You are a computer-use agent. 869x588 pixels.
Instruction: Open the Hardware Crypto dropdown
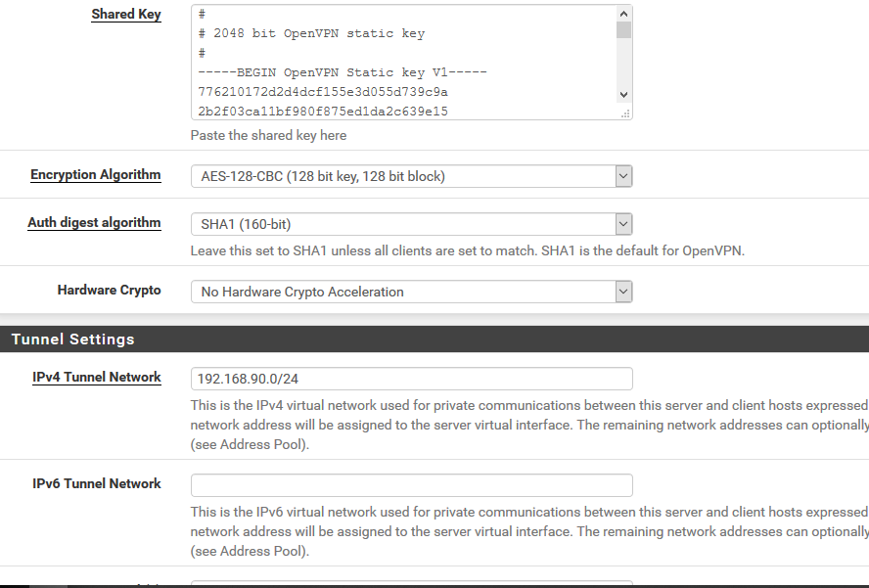[x=411, y=292]
